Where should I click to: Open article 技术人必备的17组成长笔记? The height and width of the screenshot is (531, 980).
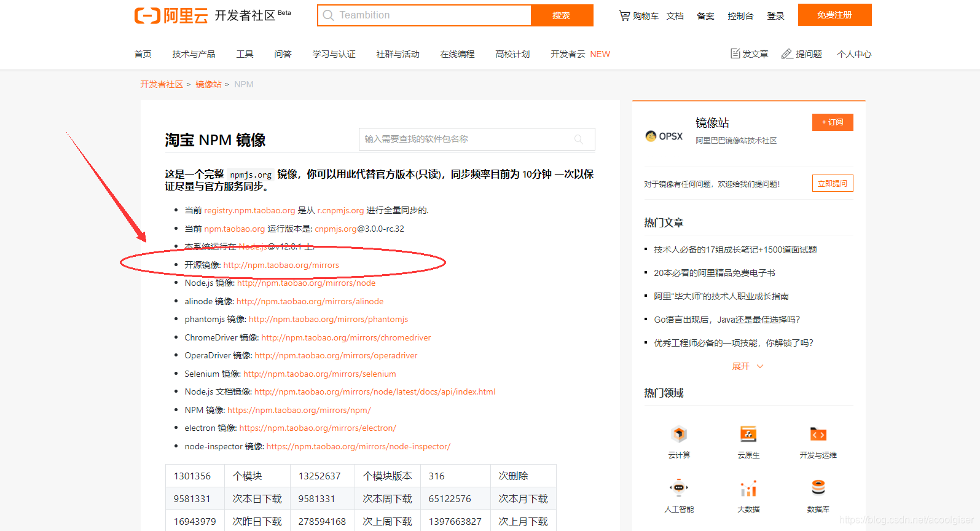[735, 250]
